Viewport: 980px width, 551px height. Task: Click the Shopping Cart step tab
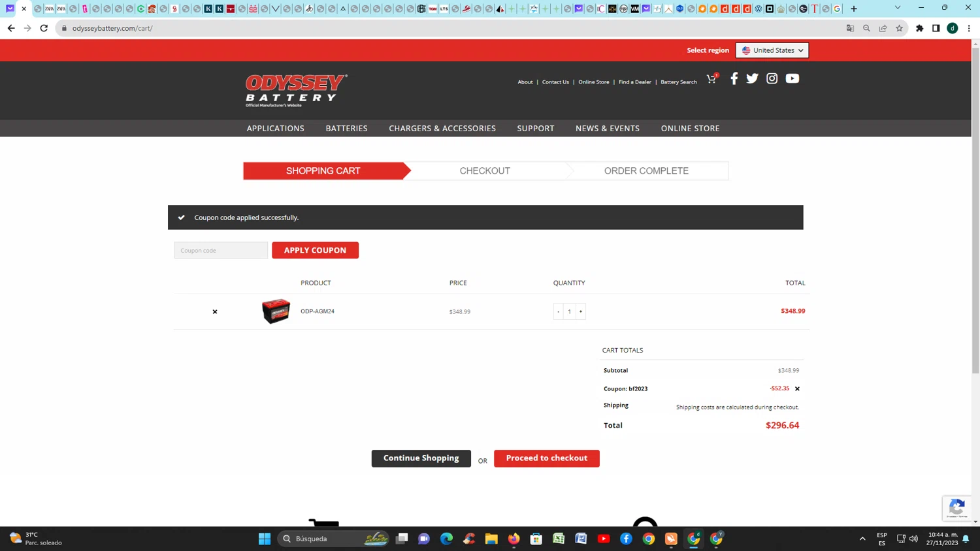point(323,171)
